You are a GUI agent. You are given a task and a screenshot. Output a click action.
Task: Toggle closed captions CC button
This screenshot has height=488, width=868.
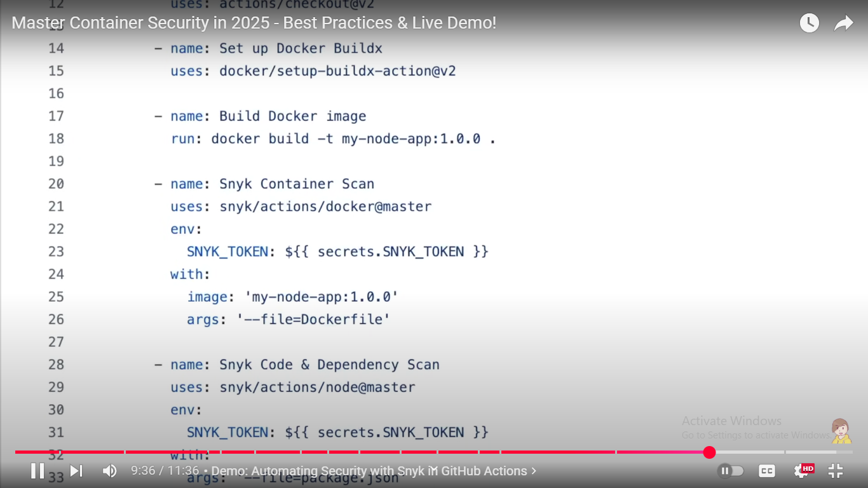pyautogui.click(x=767, y=471)
